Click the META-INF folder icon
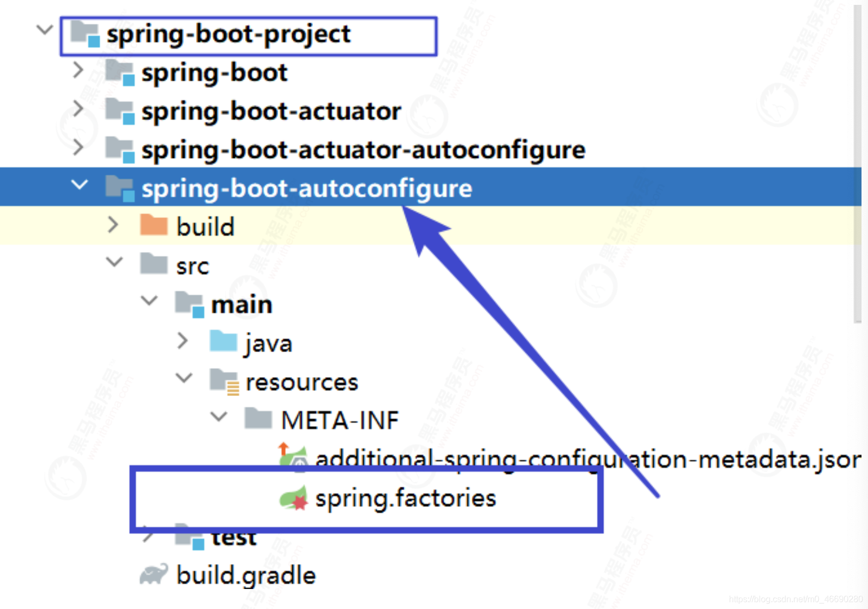 pyautogui.click(x=258, y=419)
